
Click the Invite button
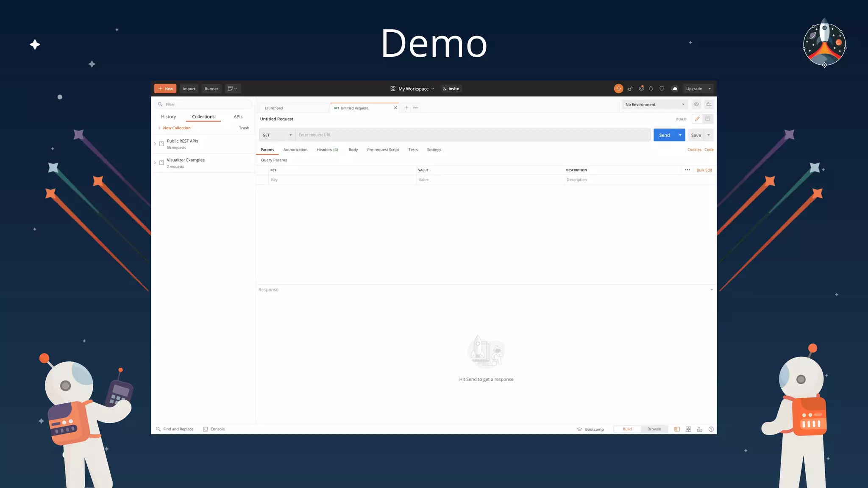(x=451, y=89)
